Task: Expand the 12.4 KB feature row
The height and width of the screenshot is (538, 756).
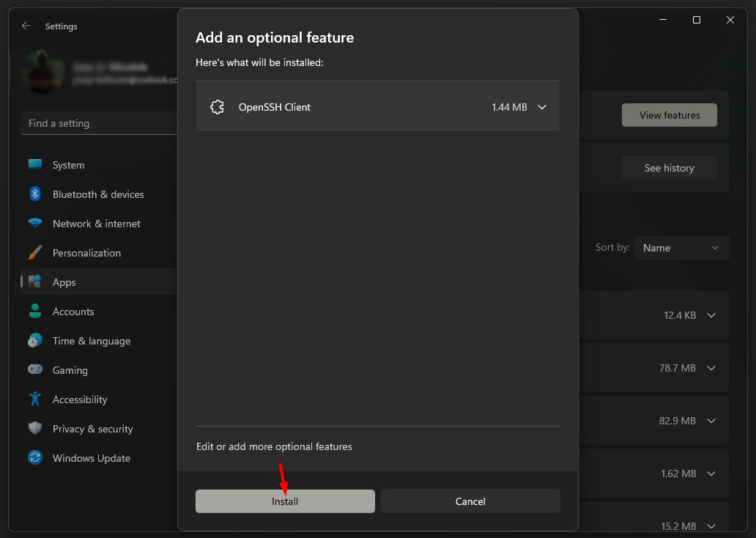Action: pyautogui.click(x=711, y=316)
